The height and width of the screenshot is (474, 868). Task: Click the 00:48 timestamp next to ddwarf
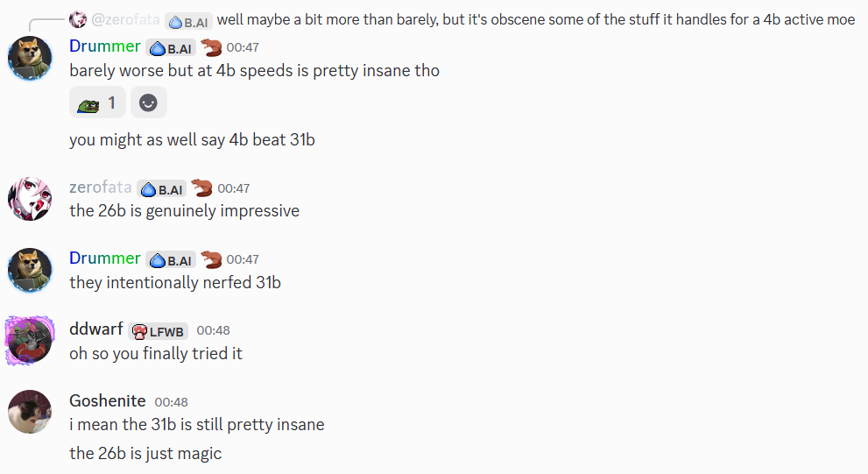pyautogui.click(x=213, y=330)
